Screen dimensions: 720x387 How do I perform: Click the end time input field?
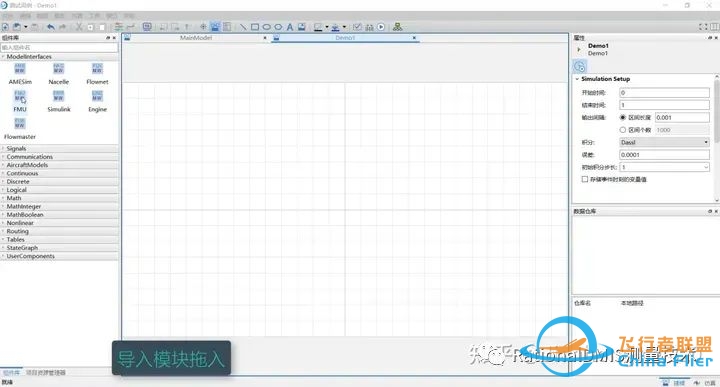pos(664,105)
